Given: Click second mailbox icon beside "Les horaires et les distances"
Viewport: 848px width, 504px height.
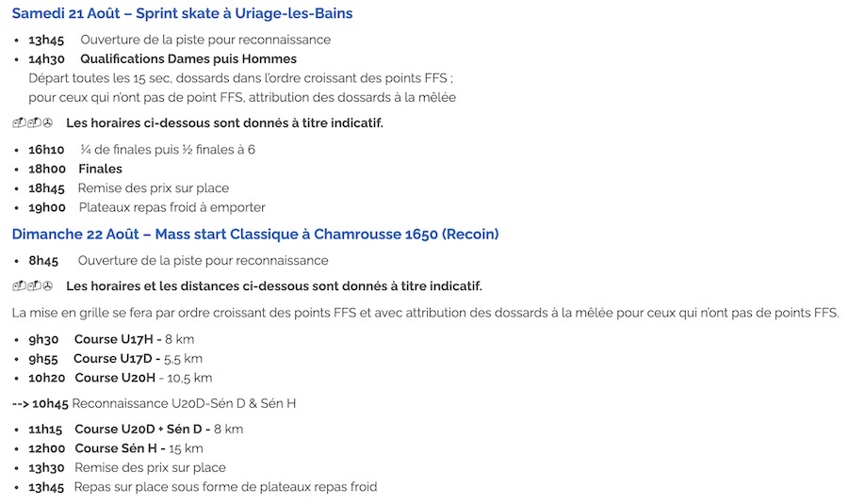Looking at the screenshot, I should pyautogui.click(x=34, y=286).
